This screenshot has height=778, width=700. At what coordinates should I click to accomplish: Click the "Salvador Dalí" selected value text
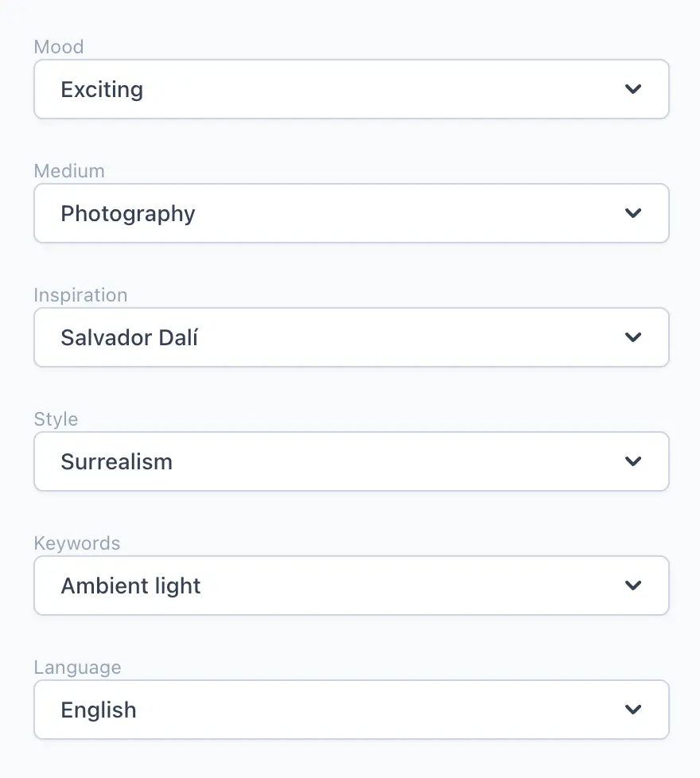[x=129, y=337]
